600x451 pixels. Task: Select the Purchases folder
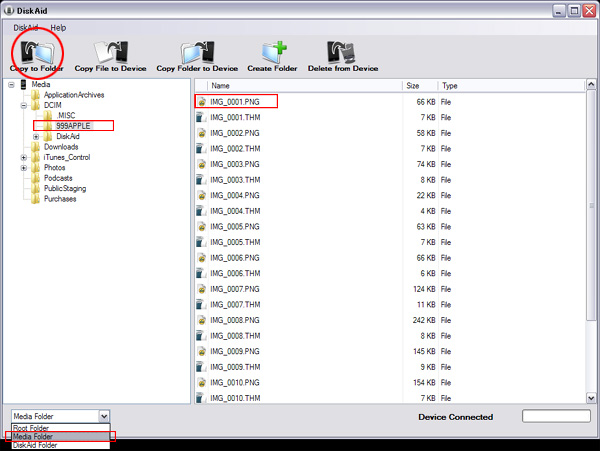(60, 199)
